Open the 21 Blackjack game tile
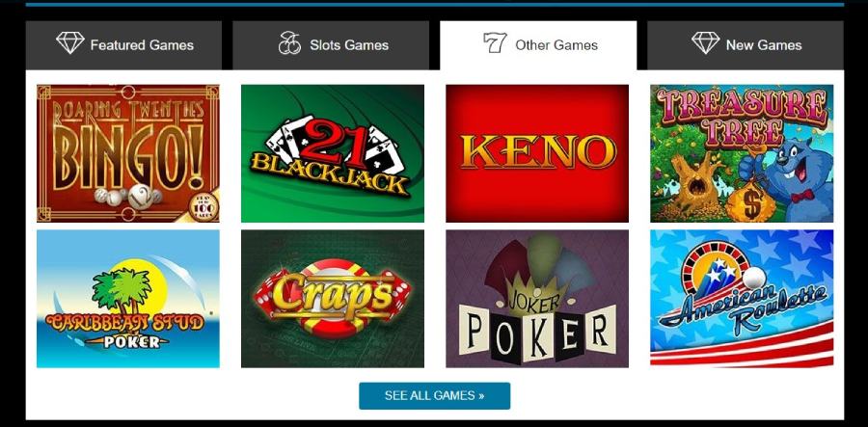 [333, 153]
